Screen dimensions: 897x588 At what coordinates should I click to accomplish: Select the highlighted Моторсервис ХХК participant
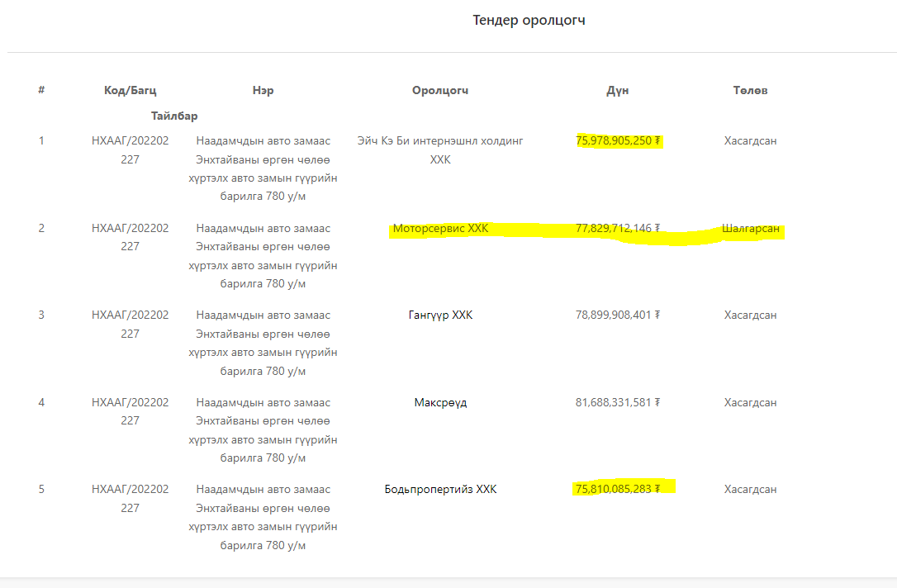[440, 229]
